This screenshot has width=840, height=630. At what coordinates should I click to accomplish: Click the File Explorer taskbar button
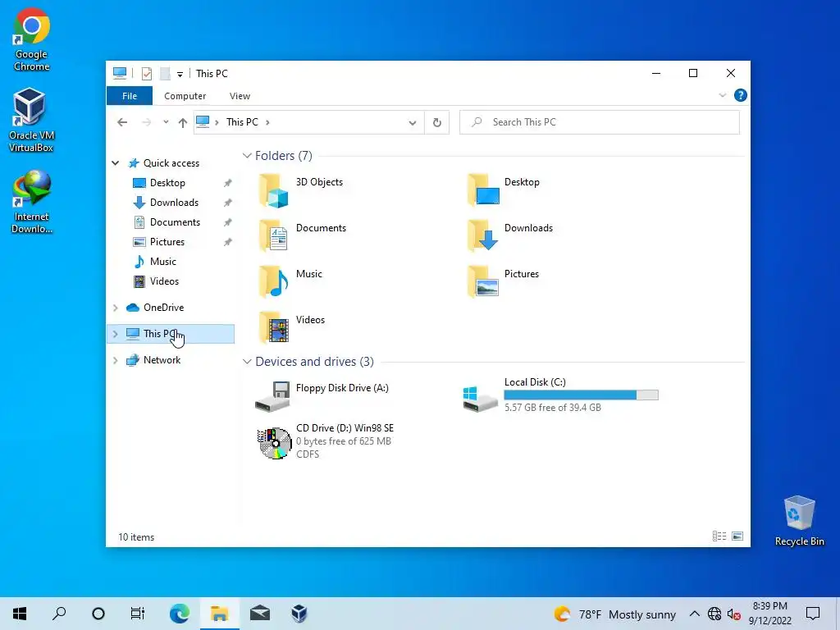pyautogui.click(x=220, y=614)
